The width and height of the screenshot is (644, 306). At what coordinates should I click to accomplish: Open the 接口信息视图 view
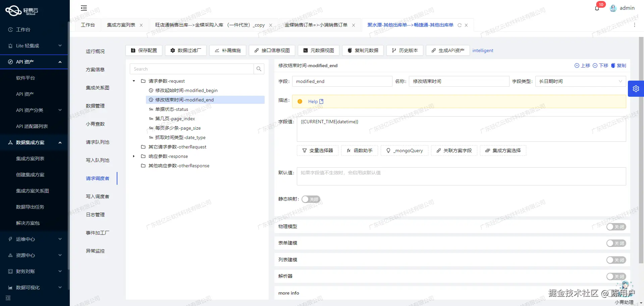(272, 50)
